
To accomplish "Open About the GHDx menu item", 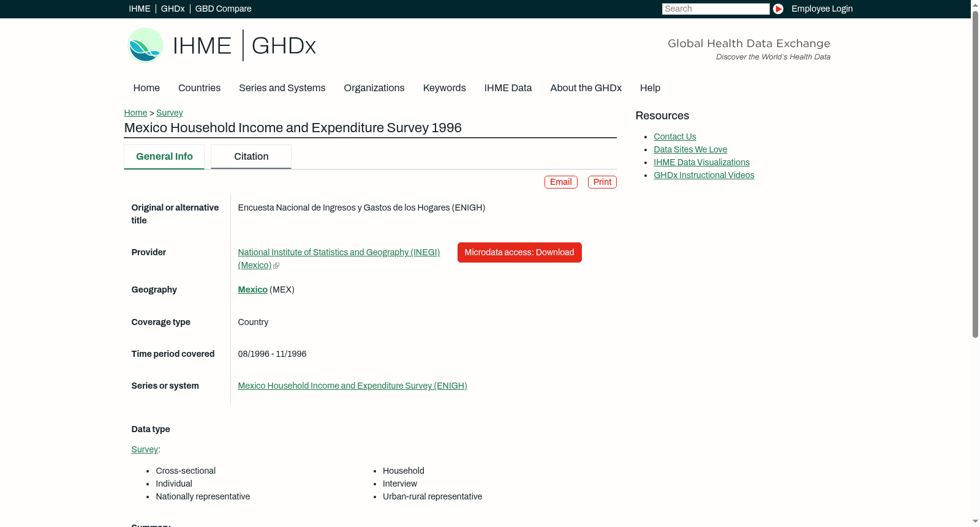I will (x=586, y=88).
